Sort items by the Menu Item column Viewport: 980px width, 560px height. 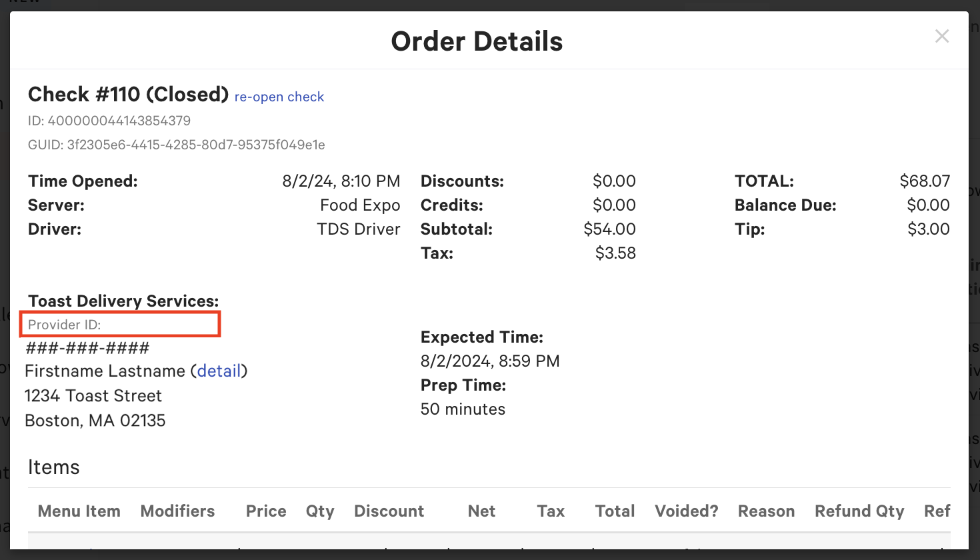click(x=79, y=511)
